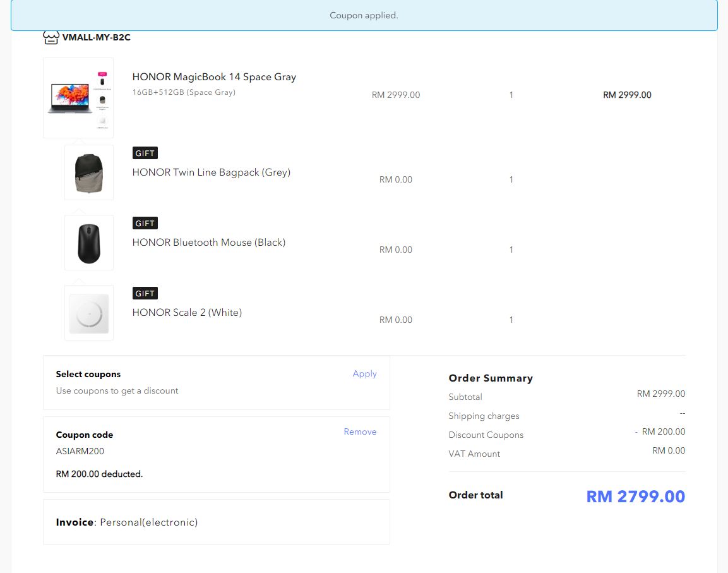Click the Discount Coupons RM 200.00 amount
This screenshot has width=728, height=573.
click(662, 432)
